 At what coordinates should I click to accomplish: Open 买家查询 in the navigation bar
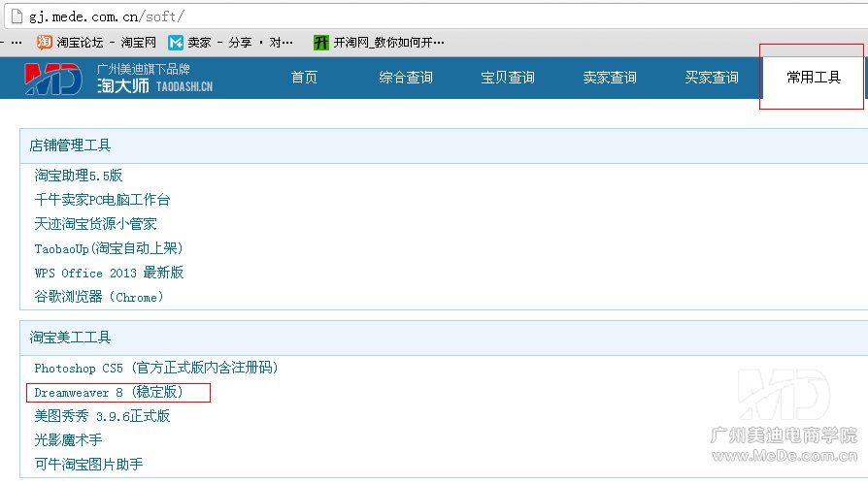click(x=712, y=78)
